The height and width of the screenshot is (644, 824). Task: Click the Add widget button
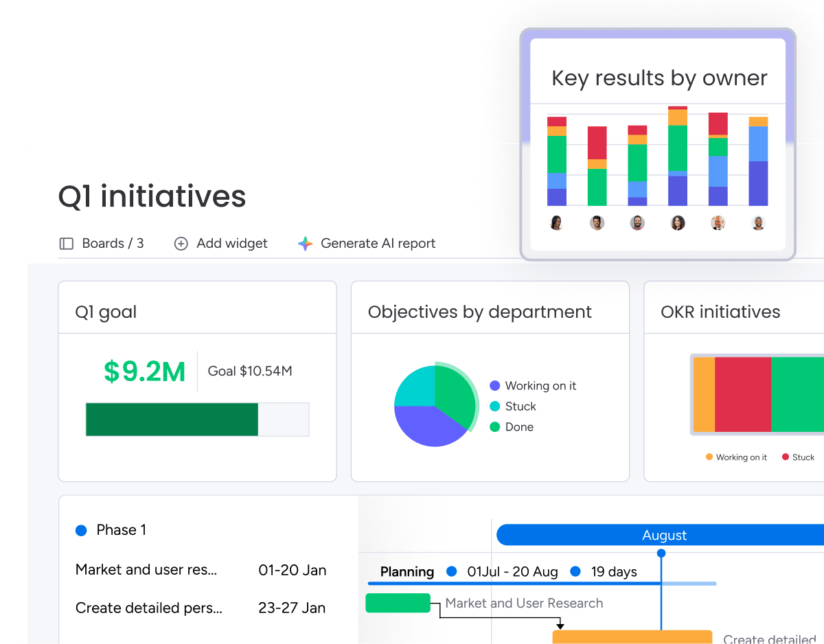click(x=231, y=244)
